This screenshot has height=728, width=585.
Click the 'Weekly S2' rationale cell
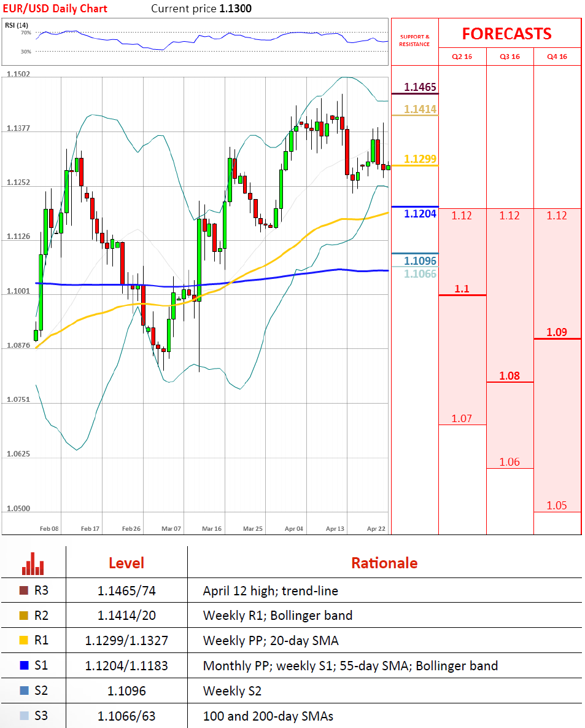coord(232,691)
